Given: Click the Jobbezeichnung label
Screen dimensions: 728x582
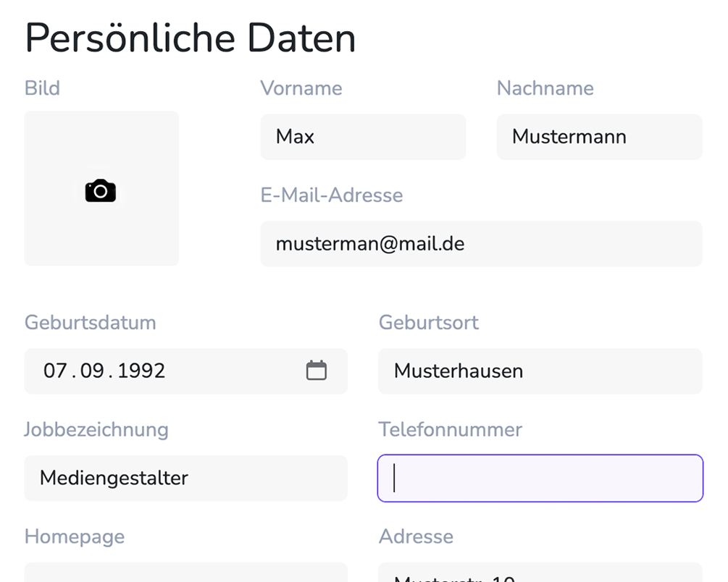Looking at the screenshot, I should pyautogui.click(x=96, y=429).
